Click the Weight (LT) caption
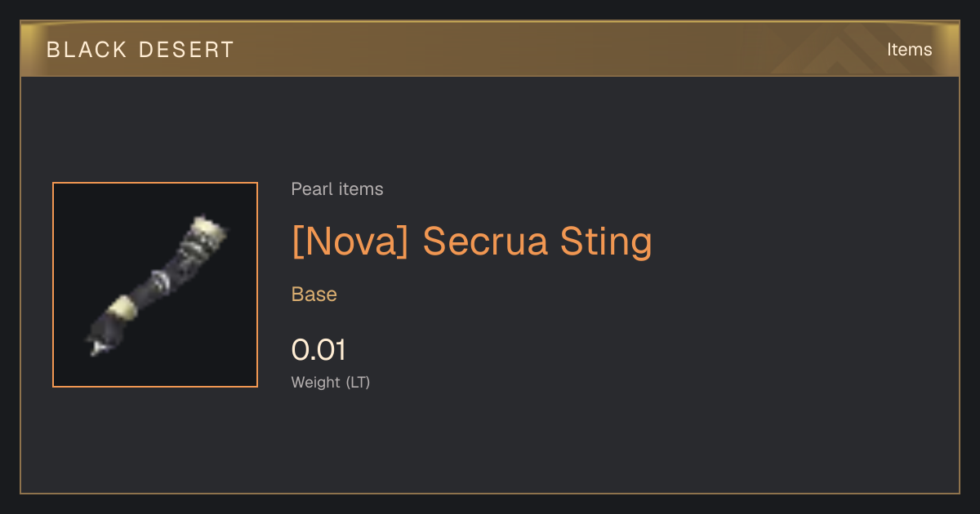 (x=331, y=382)
